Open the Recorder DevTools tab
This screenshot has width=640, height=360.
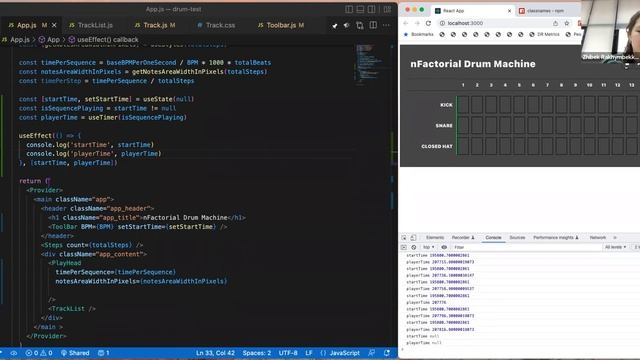click(463, 238)
